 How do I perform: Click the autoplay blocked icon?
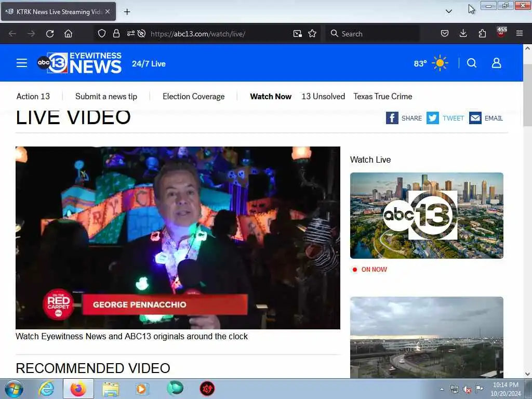click(141, 33)
